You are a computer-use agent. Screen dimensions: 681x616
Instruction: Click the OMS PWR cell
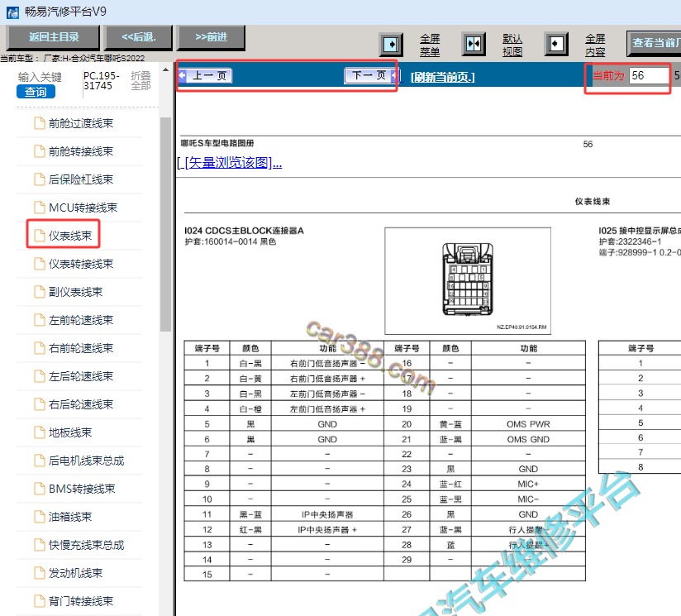(x=528, y=424)
